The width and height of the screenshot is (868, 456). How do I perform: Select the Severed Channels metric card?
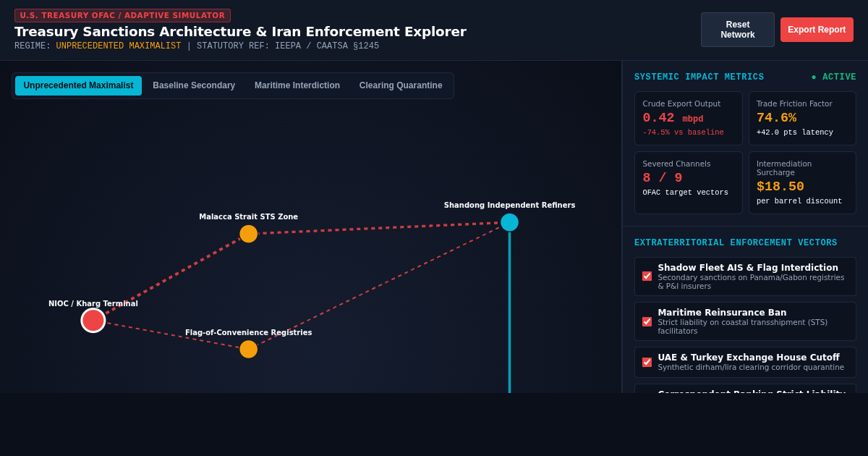689,182
